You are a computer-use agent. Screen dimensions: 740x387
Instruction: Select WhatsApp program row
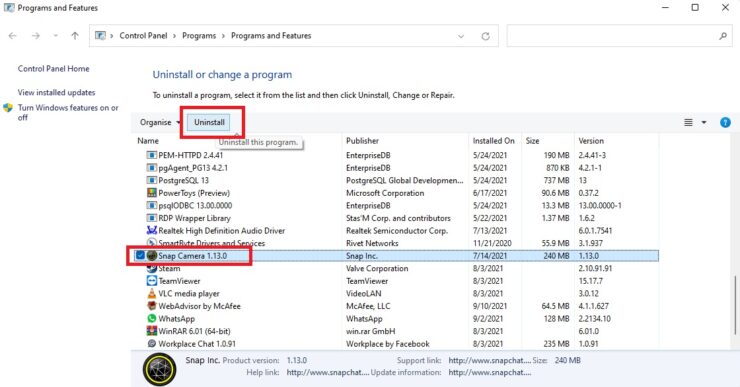(395, 319)
